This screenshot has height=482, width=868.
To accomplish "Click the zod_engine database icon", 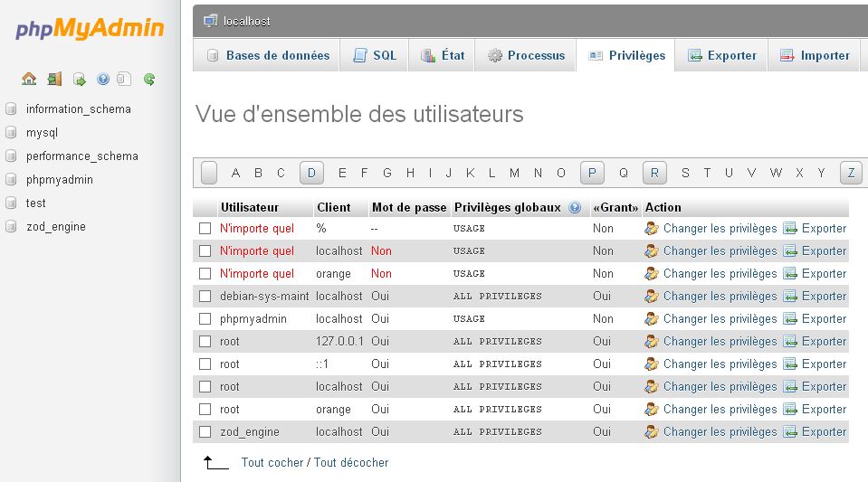I will pos(11,226).
